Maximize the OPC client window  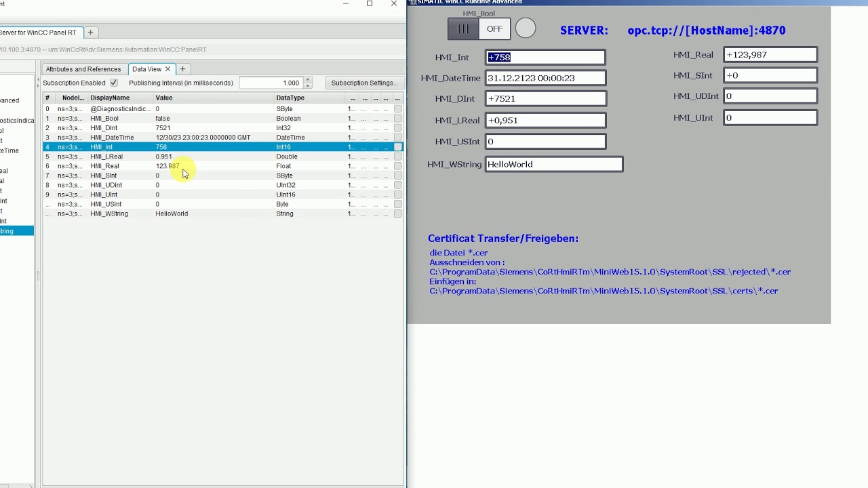370,3
